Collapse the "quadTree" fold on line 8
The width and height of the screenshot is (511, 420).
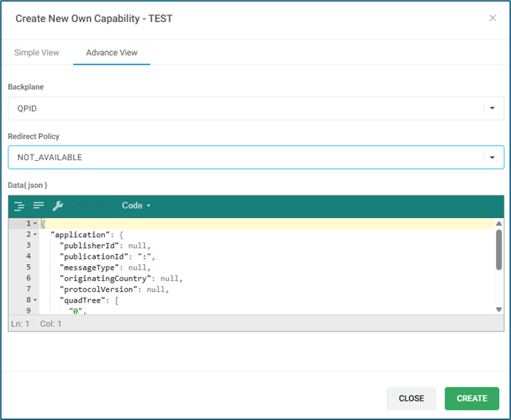[x=35, y=300]
